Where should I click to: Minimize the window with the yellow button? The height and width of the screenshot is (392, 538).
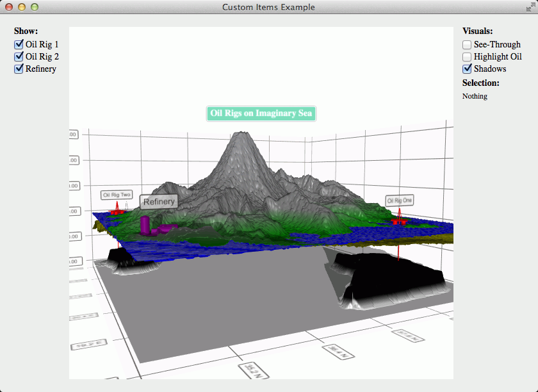coord(22,7)
